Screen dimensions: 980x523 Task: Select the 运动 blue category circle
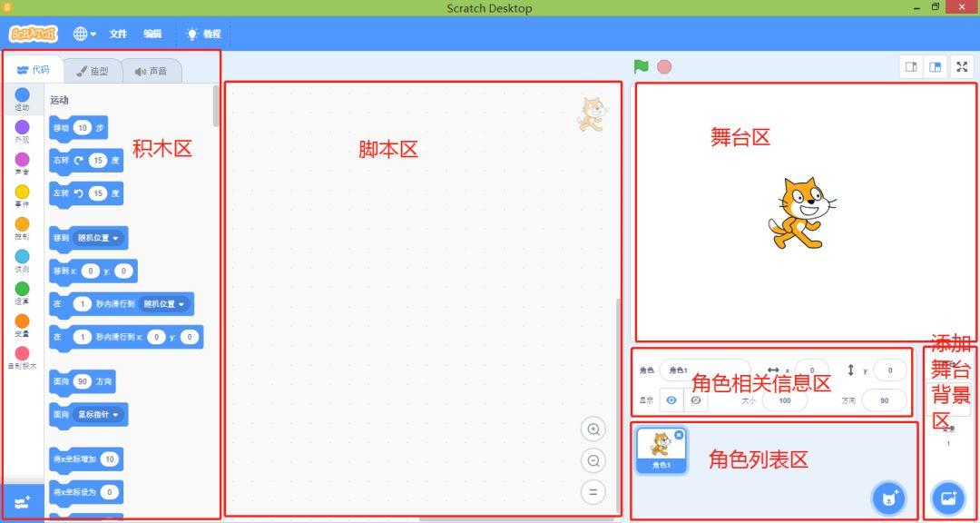tap(22, 95)
